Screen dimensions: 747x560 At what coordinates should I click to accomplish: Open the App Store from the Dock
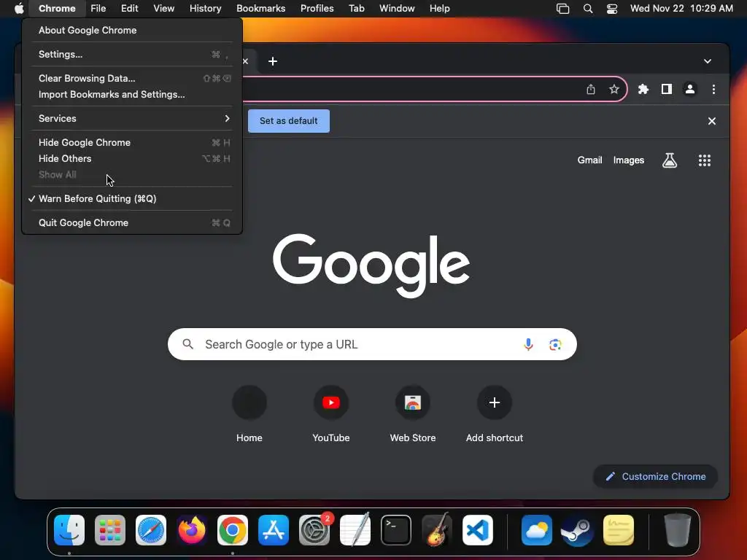pos(274,530)
